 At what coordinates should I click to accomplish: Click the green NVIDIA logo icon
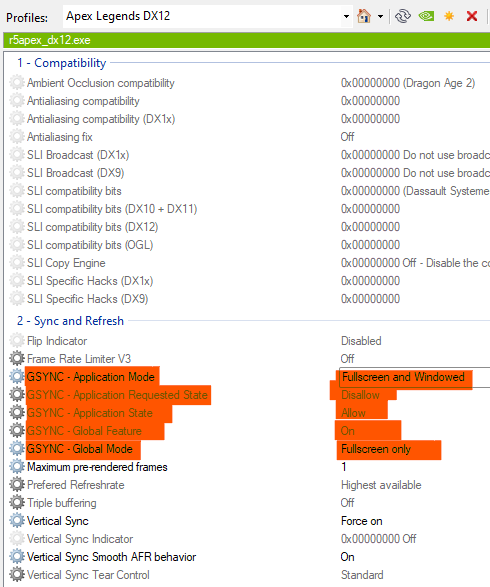point(426,16)
